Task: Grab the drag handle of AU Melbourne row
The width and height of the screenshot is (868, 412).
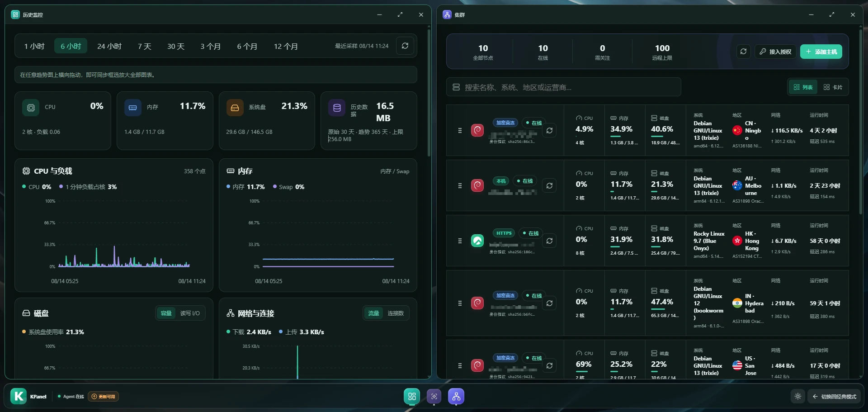Action: coord(460,186)
